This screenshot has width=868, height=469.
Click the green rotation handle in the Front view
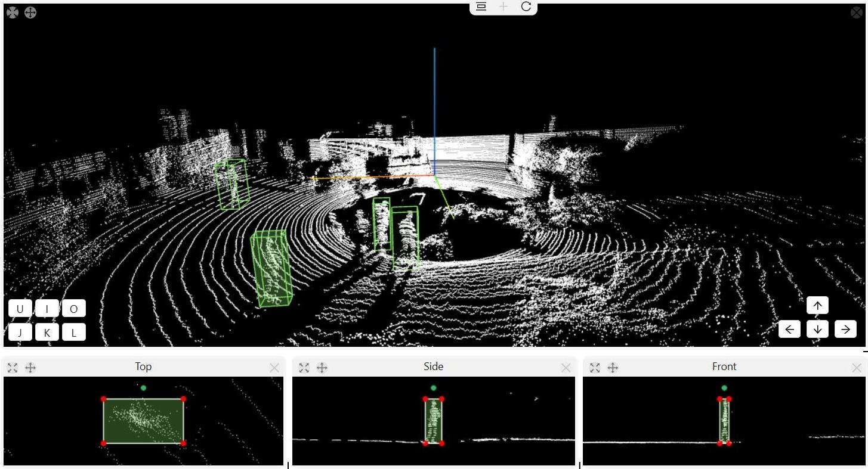(724, 388)
